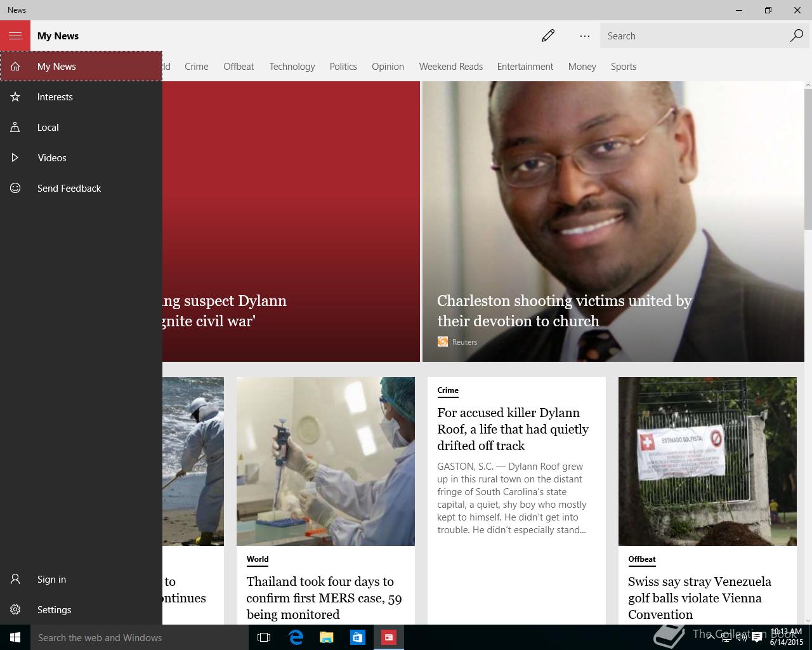Click the Local place icon
Screen dimensions: 812x650
(x=15, y=127)
